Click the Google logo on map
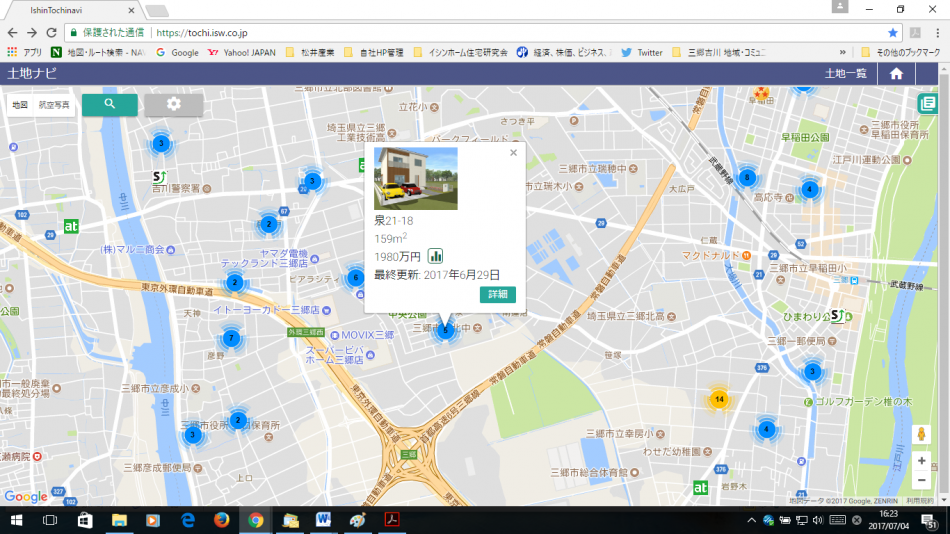 point(26,496)
